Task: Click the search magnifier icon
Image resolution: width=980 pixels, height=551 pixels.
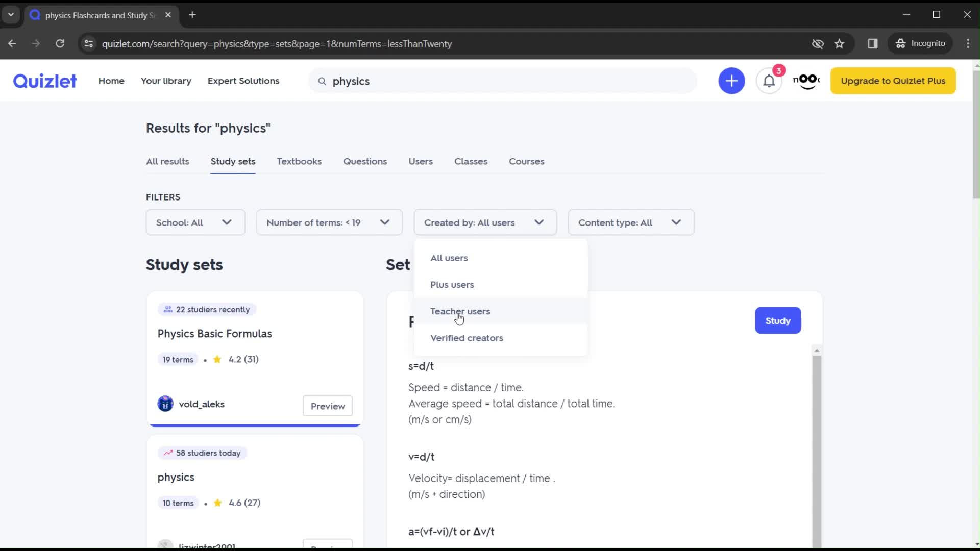Action: click(322, 81)
